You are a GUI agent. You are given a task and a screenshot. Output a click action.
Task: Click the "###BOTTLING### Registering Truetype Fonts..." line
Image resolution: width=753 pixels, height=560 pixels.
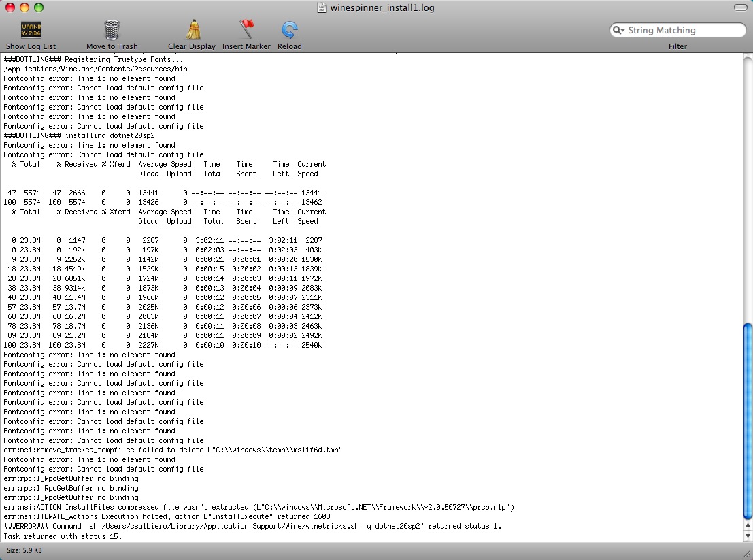pyautogui.click(x=93, y=60)
